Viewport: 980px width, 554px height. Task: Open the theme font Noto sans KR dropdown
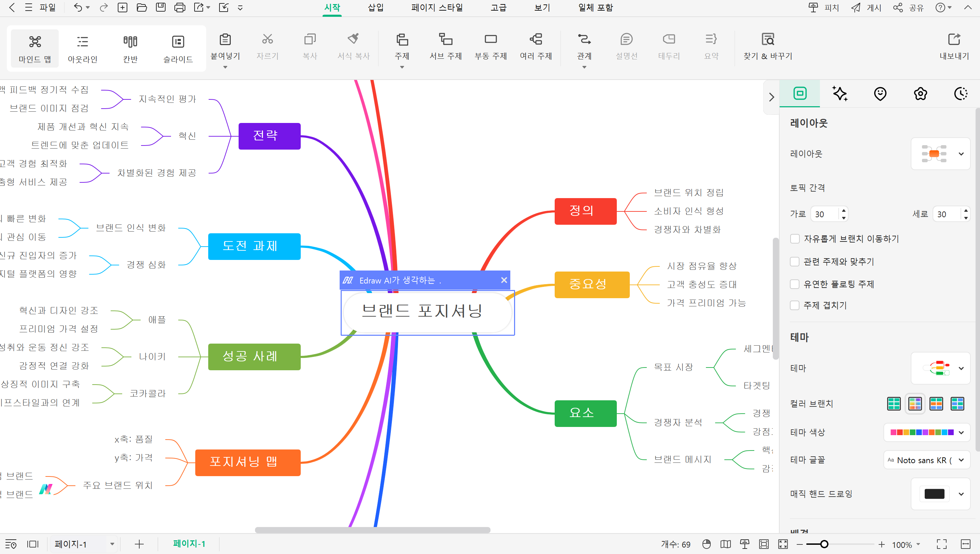[927, 460]
